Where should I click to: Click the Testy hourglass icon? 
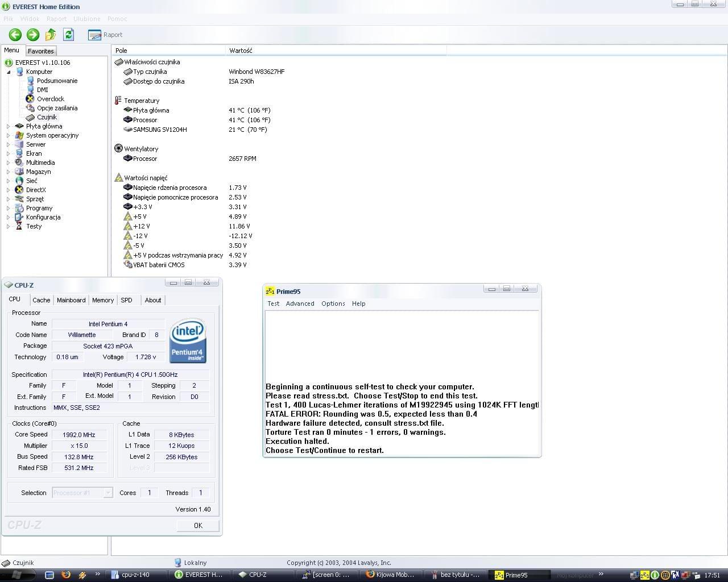[19, 226]
